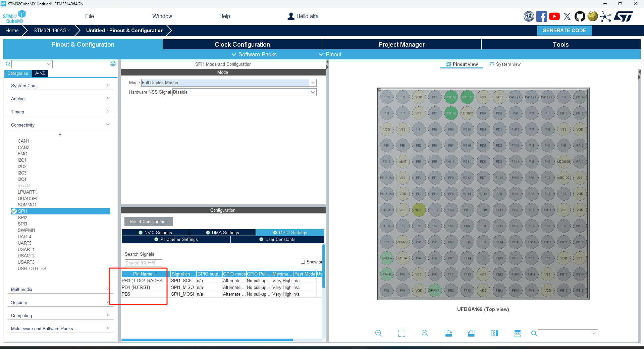Open the ST YouTube channel icon
This screenshot has width=644, height=349.
point(554,16)
